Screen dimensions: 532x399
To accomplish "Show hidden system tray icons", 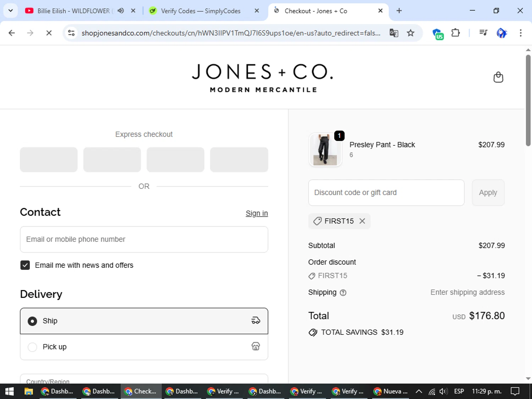I will click(419, 392).
